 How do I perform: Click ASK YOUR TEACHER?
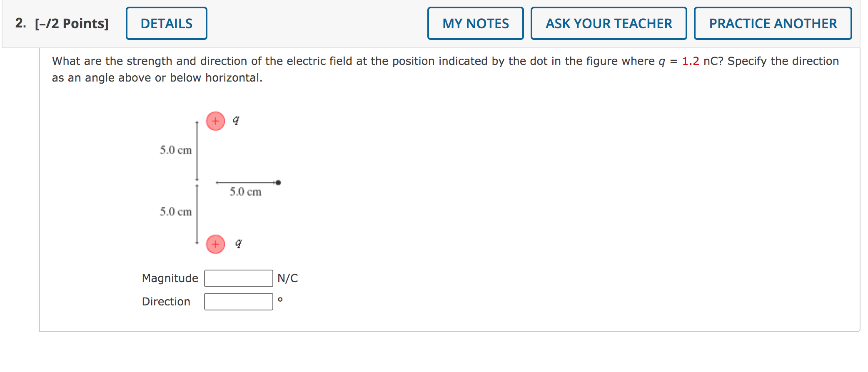tap(609, 23)
